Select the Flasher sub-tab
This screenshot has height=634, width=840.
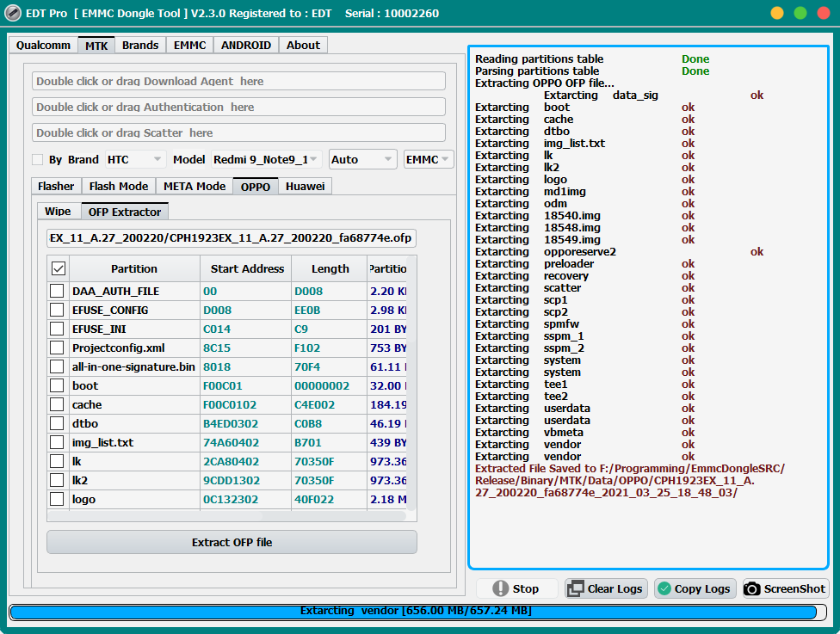[56, 187]
